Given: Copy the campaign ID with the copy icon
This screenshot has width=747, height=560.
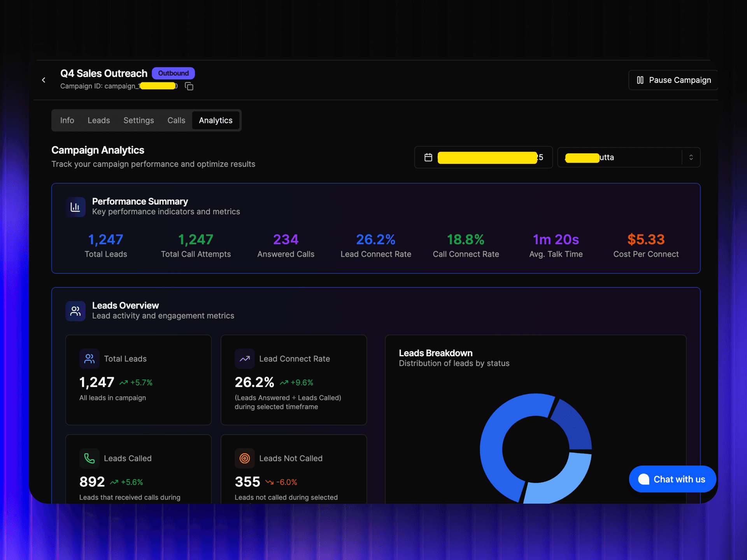Looking at the screenshot, I should 189,86.
